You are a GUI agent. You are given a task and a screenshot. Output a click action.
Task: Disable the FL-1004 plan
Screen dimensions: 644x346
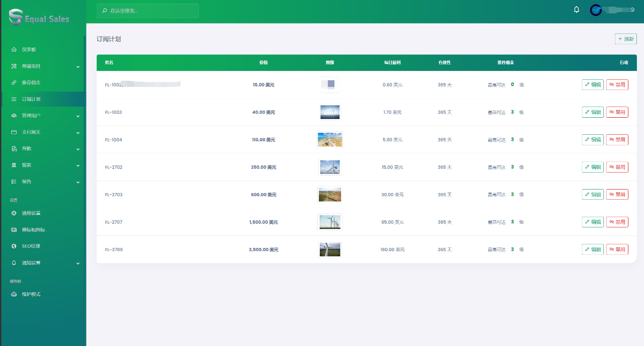617,140
